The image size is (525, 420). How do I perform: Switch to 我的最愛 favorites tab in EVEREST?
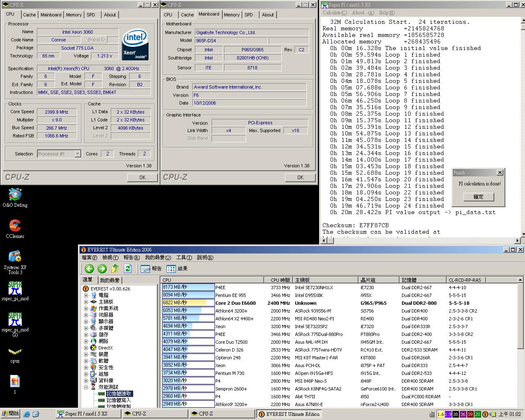pyautogui.click(x=110, y=280)
